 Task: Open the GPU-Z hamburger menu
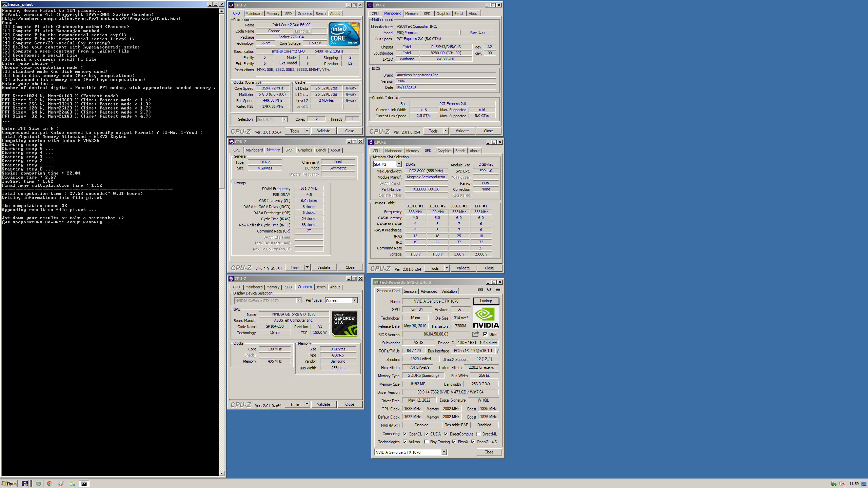point(498,289)
